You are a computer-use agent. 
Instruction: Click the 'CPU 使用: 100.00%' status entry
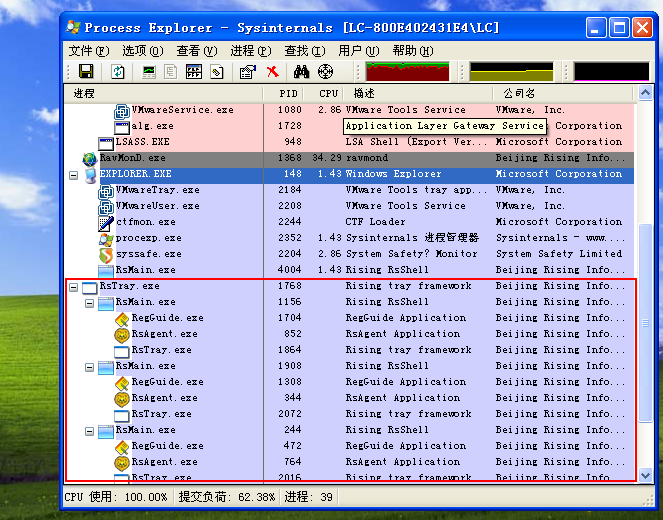[x=116, y=497]
